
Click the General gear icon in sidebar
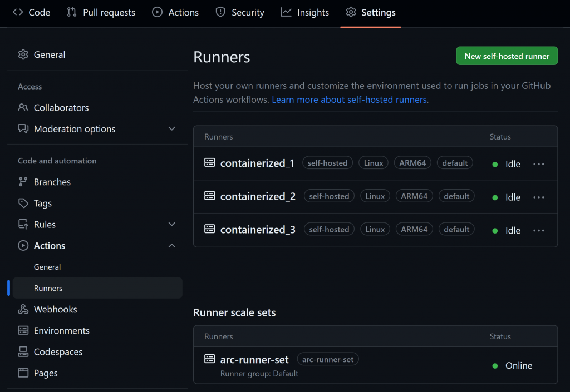(23, 54)
